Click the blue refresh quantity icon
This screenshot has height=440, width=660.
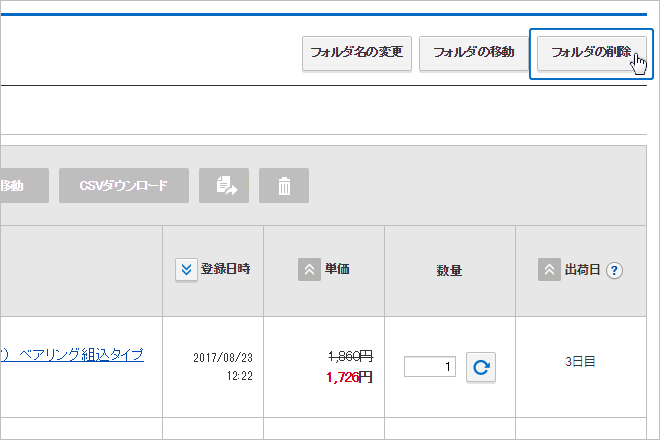481,367
